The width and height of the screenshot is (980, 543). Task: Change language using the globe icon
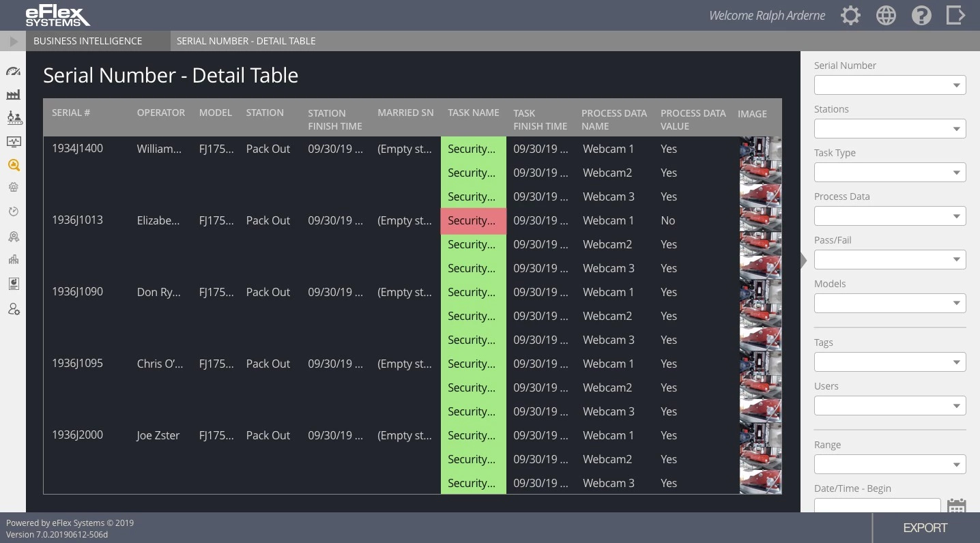coord(886,15)
